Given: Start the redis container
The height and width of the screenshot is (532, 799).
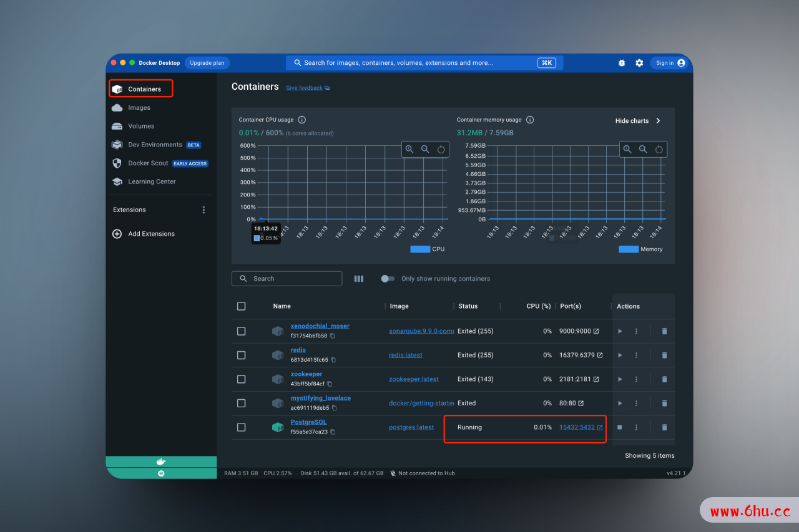Looking at the screenshot, I should tap(620, 355).
